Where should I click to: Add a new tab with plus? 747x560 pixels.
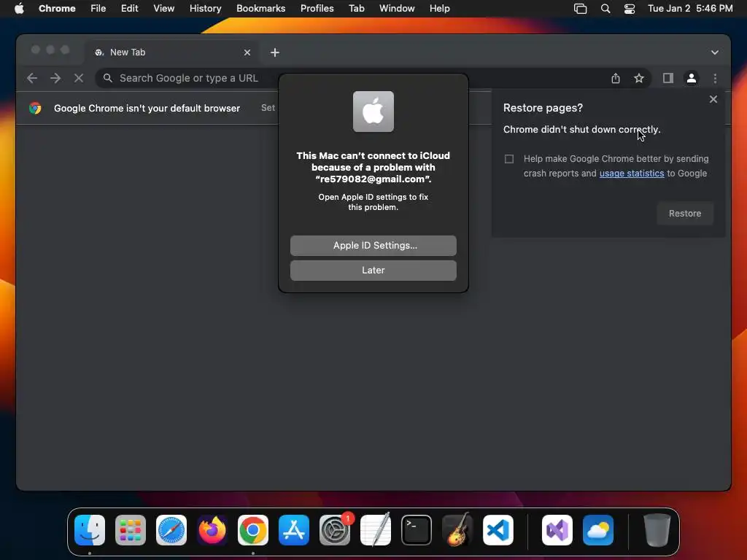pyautogui.click(x=275, y=52)
